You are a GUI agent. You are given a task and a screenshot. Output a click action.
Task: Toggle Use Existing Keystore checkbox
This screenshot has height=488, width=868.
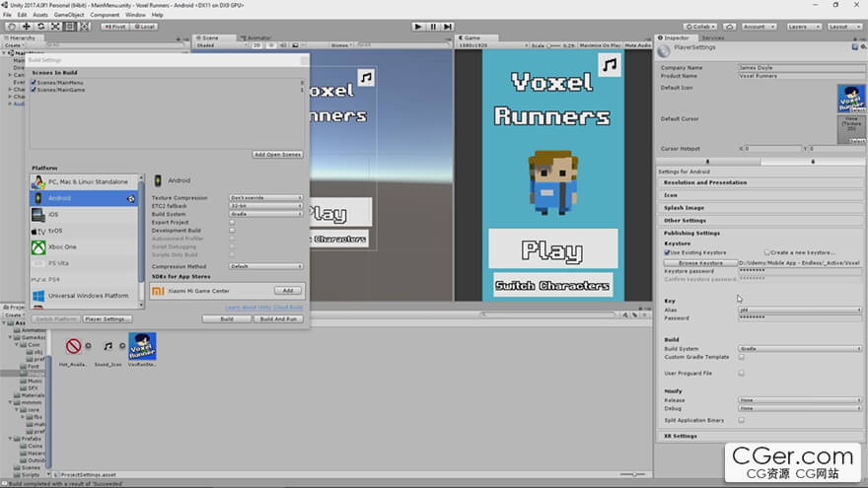(x=668, y=252)
